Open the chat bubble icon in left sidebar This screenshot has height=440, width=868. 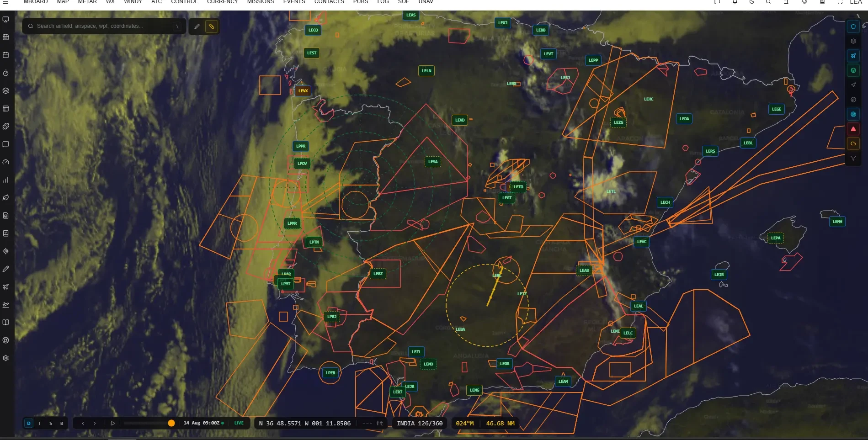point(6,144)
